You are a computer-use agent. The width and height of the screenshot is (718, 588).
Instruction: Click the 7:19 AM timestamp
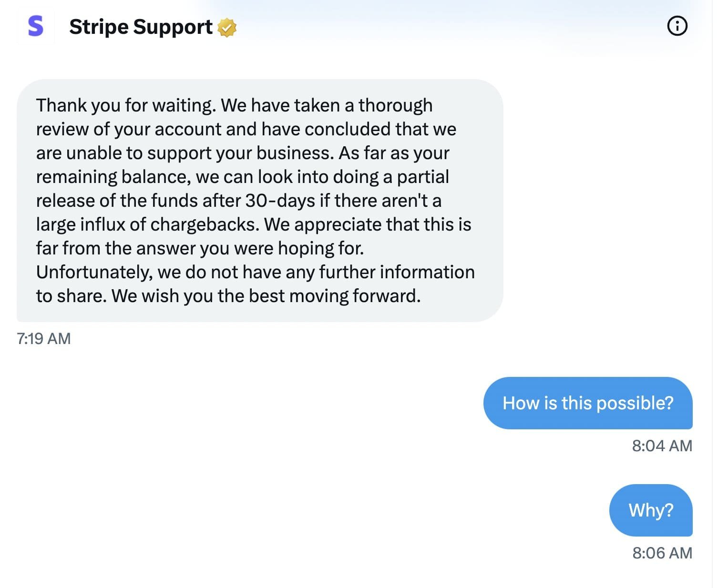pyautogui.click(x=43, y=338)
